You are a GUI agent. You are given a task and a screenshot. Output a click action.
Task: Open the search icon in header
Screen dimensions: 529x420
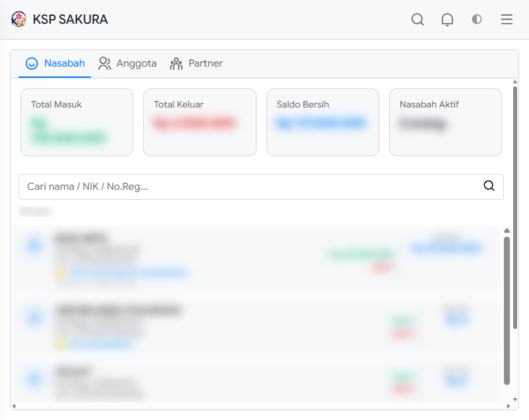tap(418, 20)
